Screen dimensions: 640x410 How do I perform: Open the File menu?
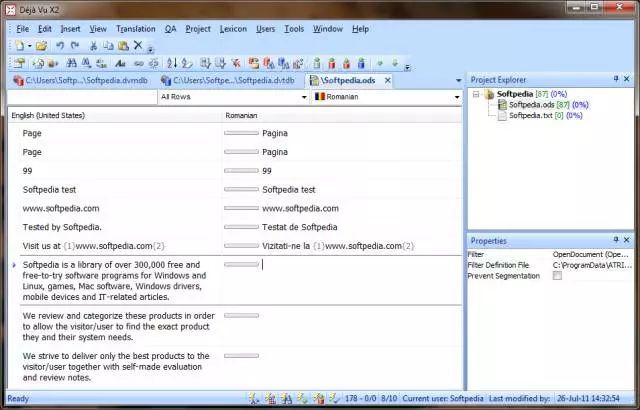pos(22,29)
